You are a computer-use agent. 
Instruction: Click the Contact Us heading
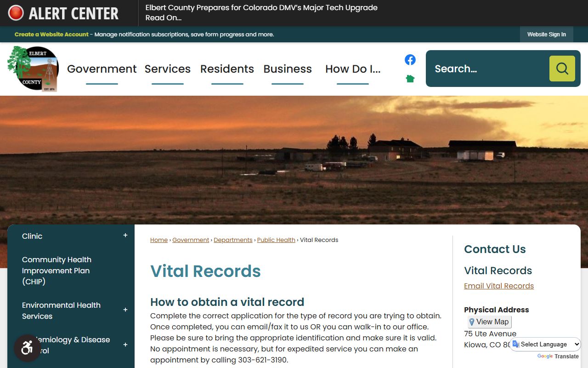495,249
